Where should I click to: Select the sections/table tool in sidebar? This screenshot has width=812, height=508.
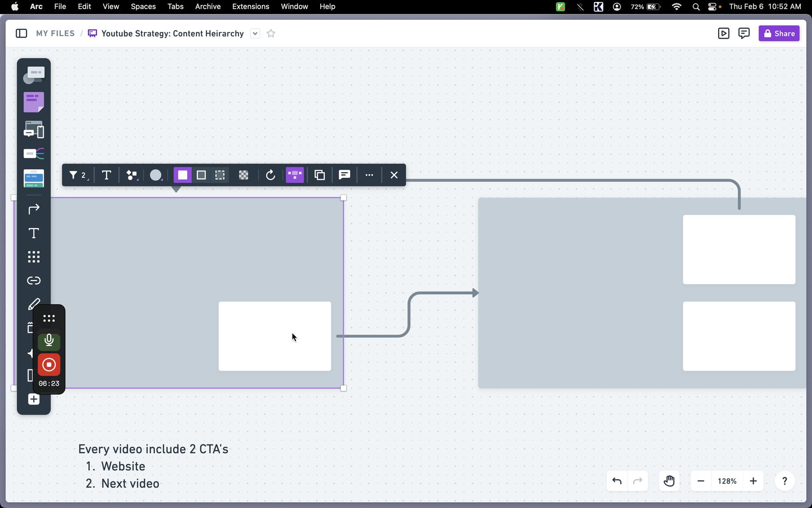[x=34, y=178]
